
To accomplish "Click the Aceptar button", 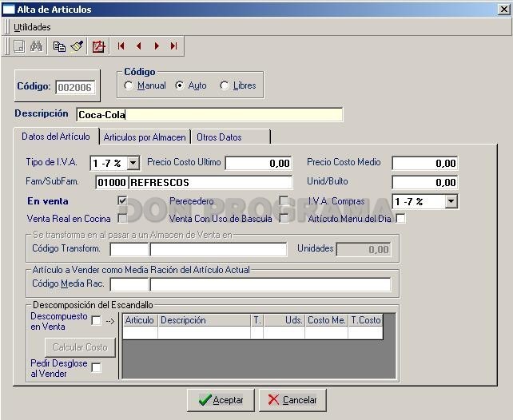I will 221,400.
